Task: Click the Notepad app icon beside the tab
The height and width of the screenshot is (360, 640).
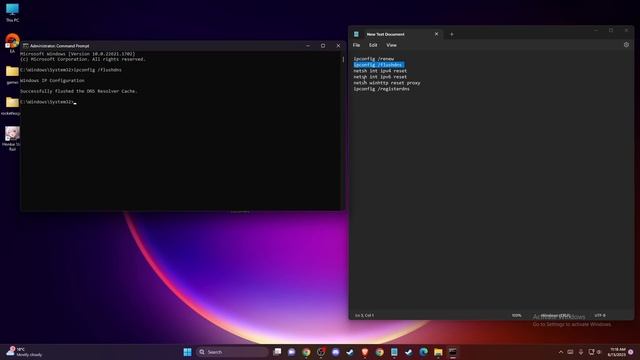Action: coord(356,34)
